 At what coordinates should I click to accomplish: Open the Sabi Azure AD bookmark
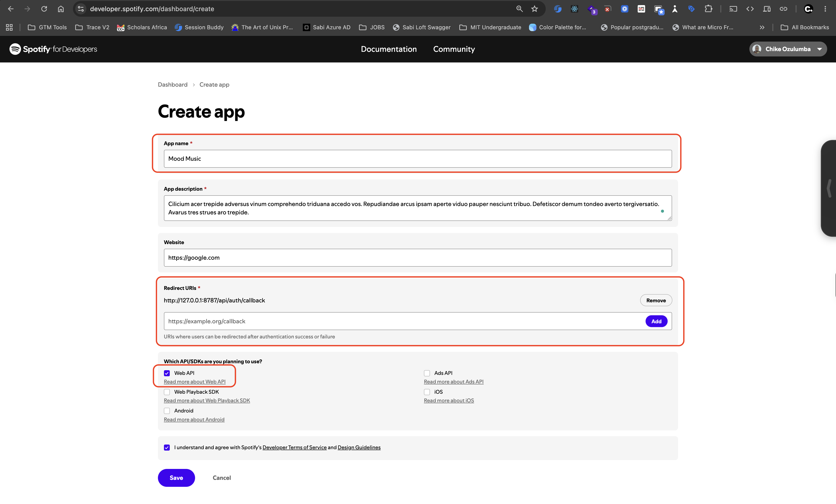click(327, 27)
